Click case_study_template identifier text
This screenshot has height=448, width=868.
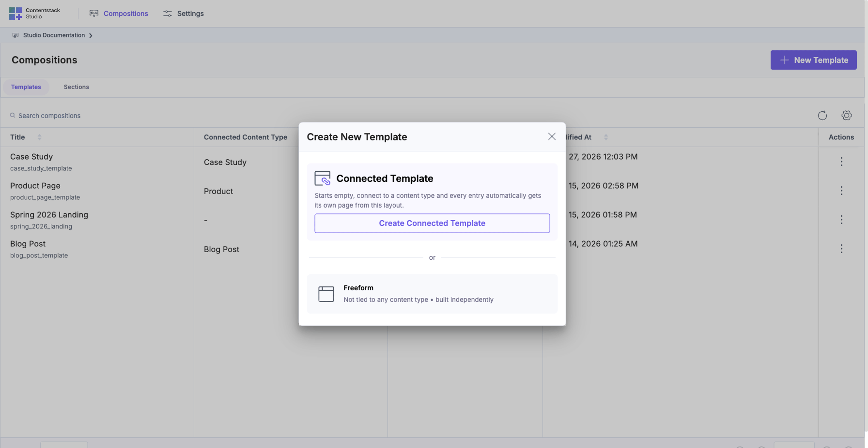[41, 168]
